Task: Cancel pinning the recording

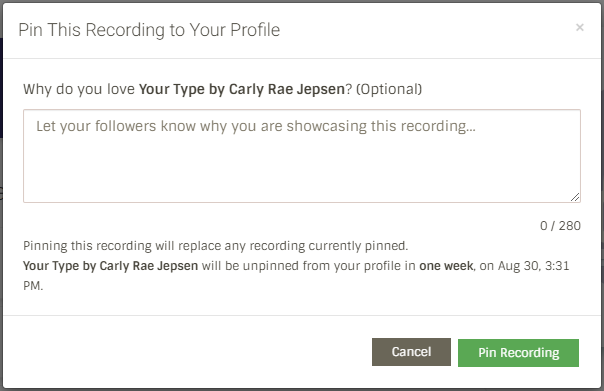Action: point(411,352)
